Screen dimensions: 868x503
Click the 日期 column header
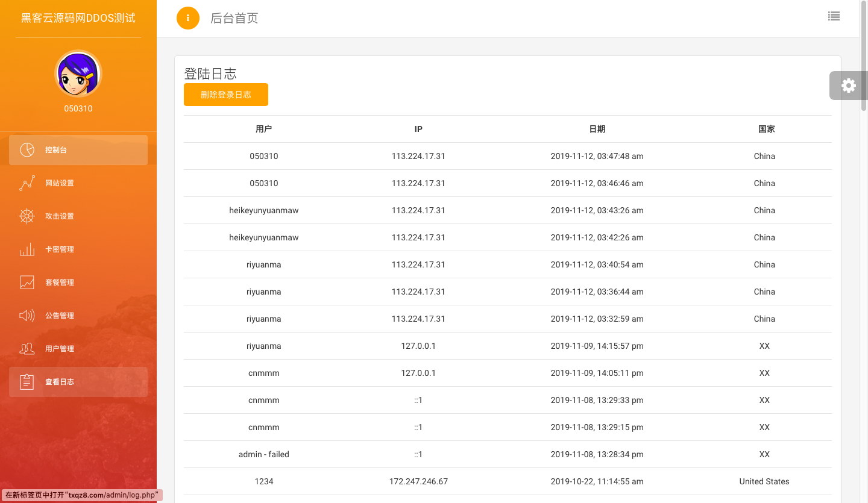coord(597,129)
